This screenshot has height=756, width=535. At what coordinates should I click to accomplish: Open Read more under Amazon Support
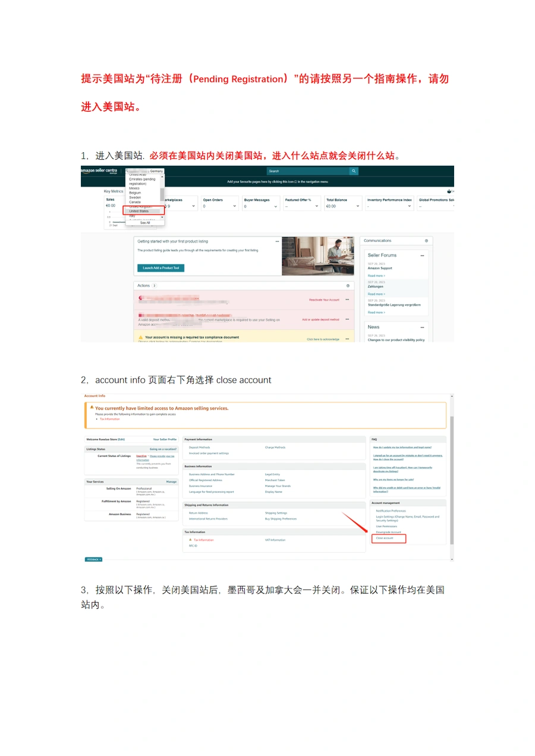click(376, 276)
